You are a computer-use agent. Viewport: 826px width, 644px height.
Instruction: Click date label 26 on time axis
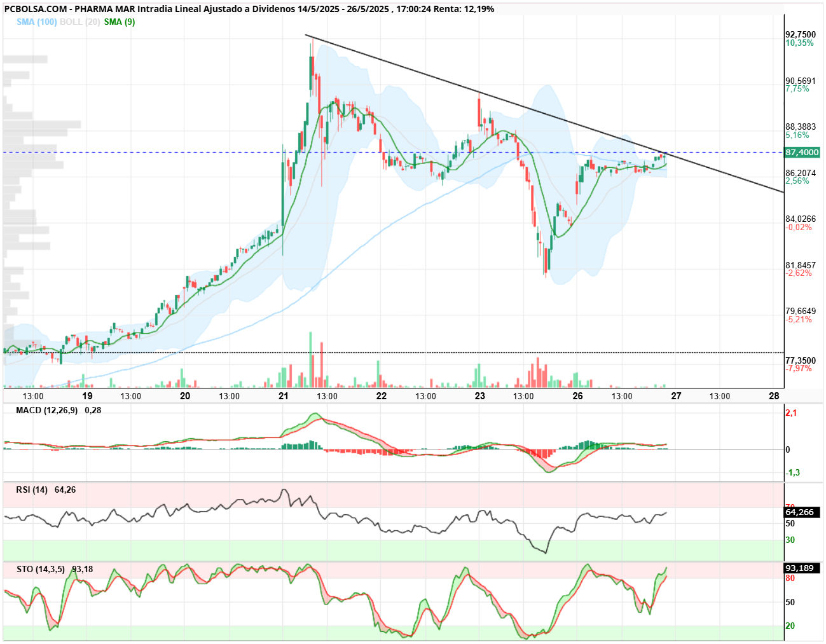(577, 396)
